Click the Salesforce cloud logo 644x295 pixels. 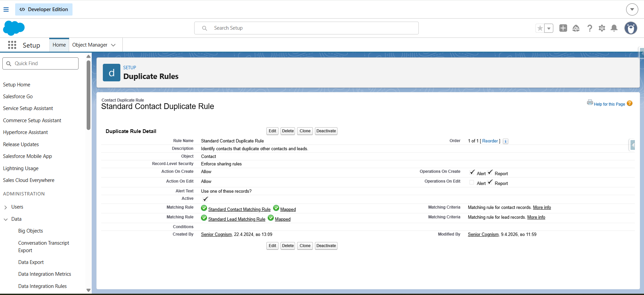click(14, 28)
